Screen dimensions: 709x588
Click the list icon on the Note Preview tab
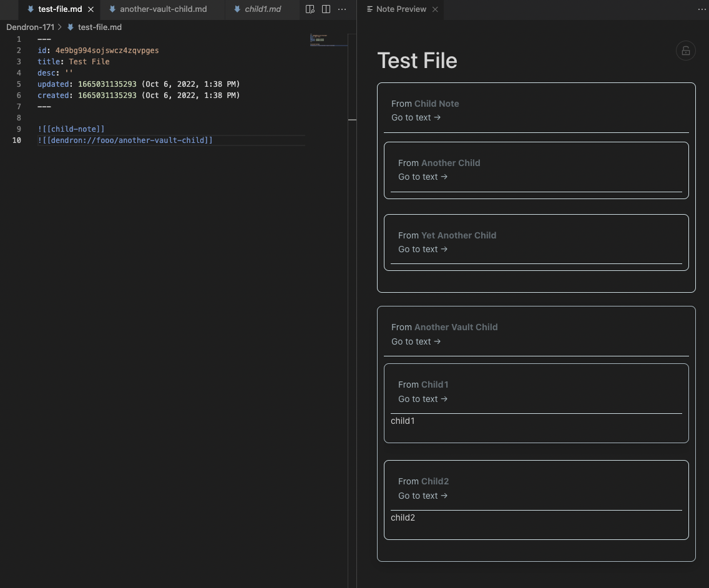371,9
